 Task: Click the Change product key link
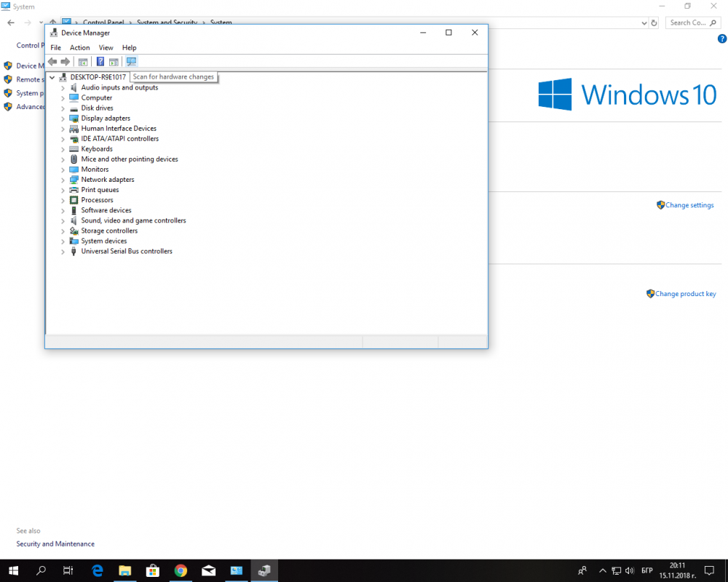click(x=685, y=294)
